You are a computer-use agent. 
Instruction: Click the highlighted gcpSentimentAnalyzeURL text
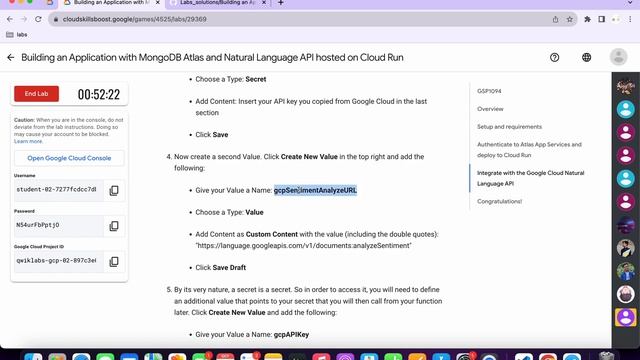click(x=315, y=191)
